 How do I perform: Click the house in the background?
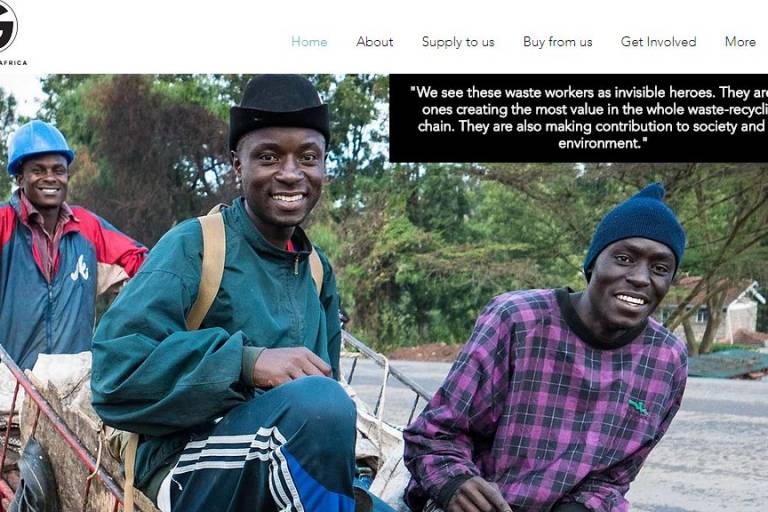click(x=713, y=310)
